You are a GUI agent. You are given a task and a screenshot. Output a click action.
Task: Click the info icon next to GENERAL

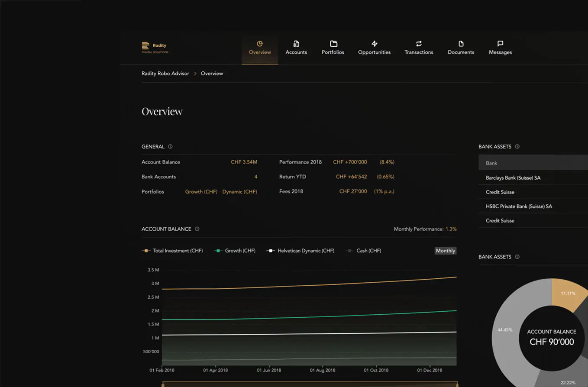coord(170,146)
